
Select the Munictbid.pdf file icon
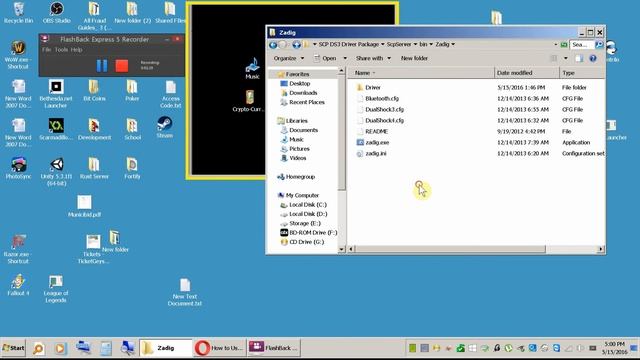(x=84, y=206)
